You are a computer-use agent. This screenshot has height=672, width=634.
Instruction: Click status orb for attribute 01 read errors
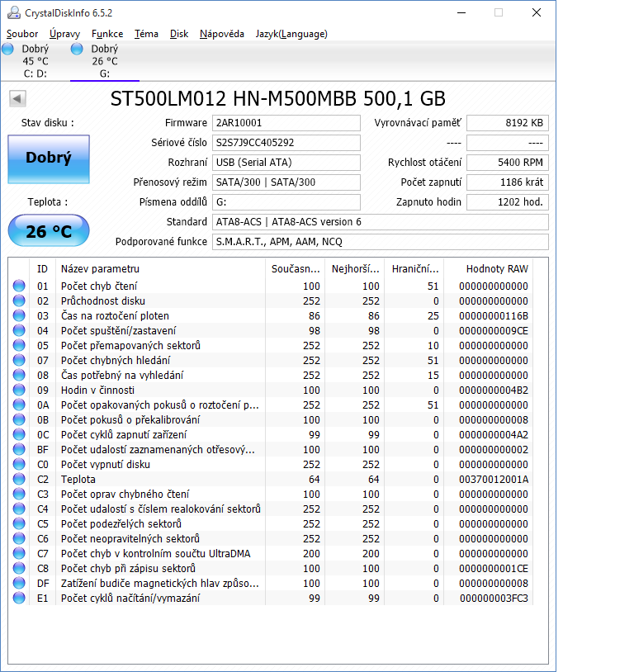coord(19,286)
